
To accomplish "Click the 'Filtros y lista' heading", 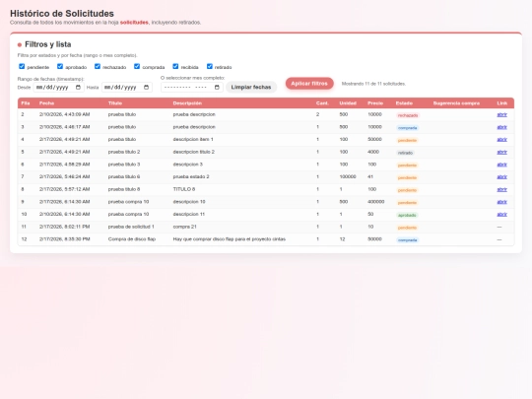I will pos(48,44).
